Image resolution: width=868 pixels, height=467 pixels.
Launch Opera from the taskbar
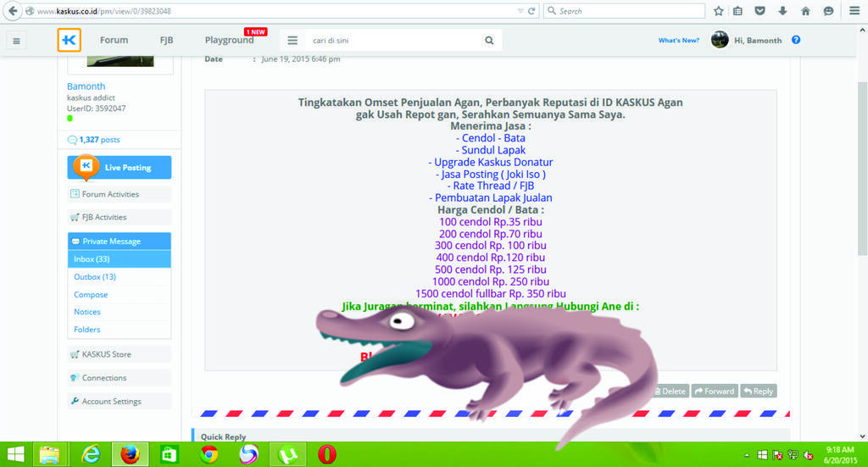[x=327, y=455]
